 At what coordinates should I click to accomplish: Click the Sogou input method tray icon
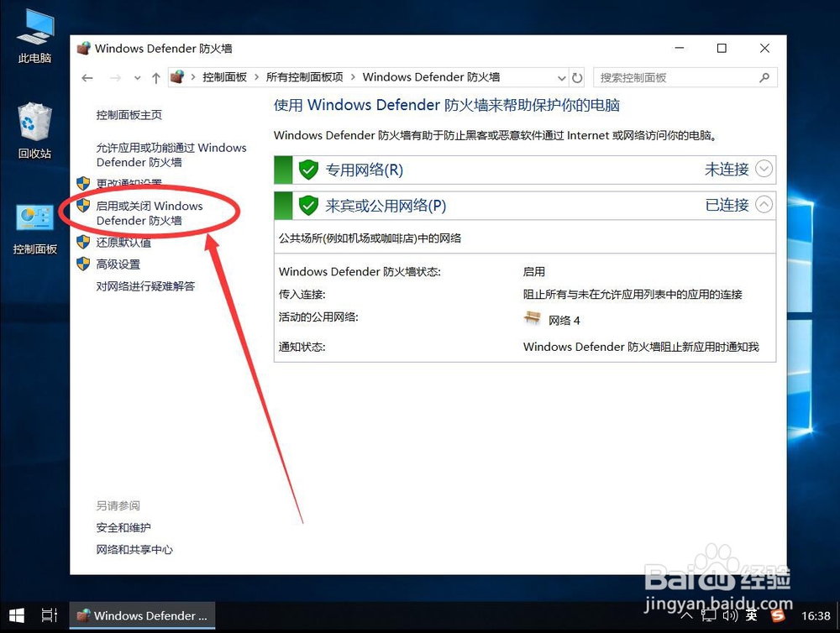(777, 616)
